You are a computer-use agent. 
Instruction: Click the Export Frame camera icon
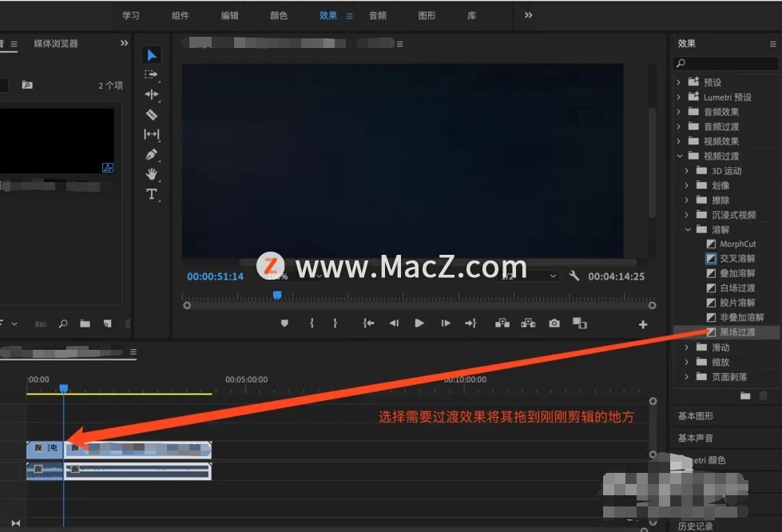tap(554, 324)
